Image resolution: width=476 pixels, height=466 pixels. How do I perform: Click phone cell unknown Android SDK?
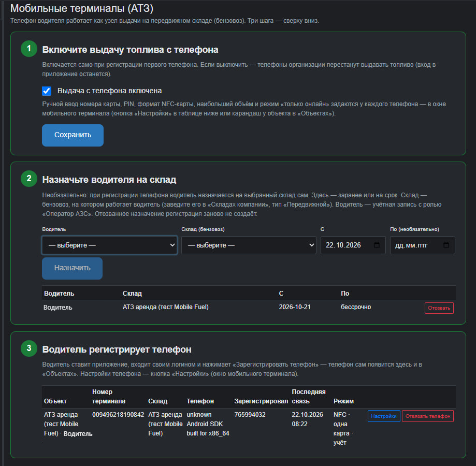coord(208,424)
